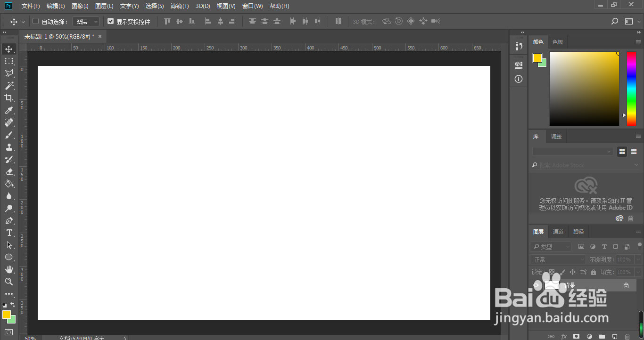Open the 填充 fill slider arrow

point(638,272)
